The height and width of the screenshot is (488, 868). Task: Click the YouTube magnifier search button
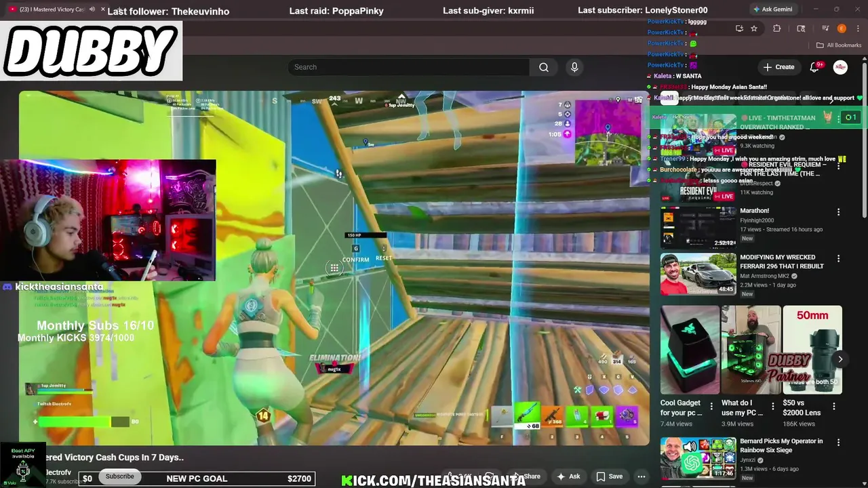coord(544,67)
